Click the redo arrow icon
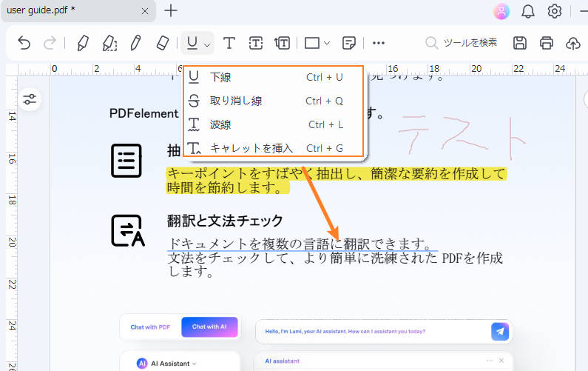 point(50,43)
